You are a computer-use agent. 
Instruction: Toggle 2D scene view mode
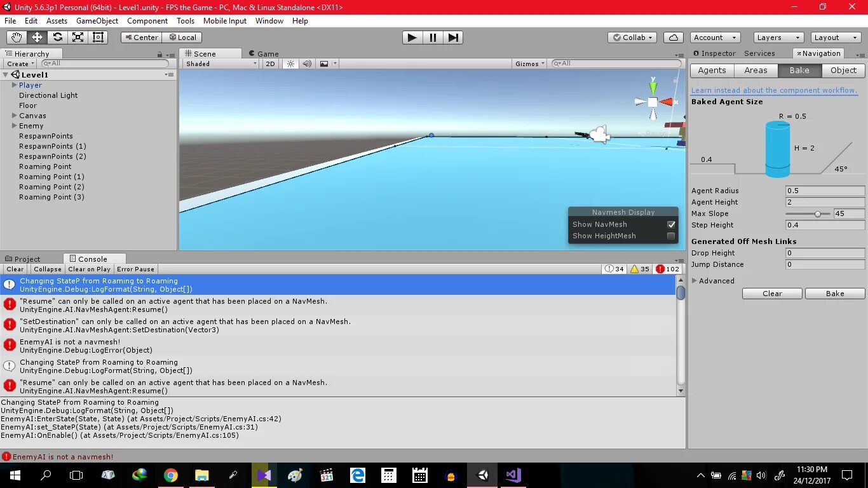tap(270, 64)
